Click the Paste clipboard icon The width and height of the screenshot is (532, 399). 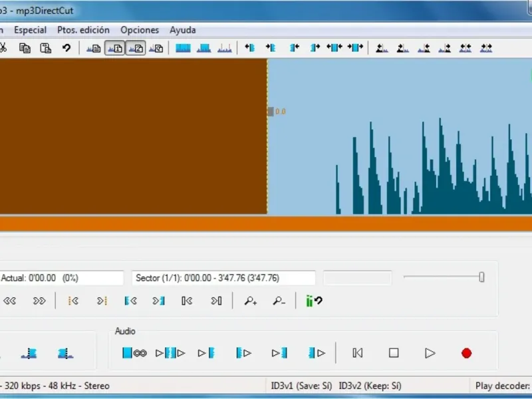(45, 48)
